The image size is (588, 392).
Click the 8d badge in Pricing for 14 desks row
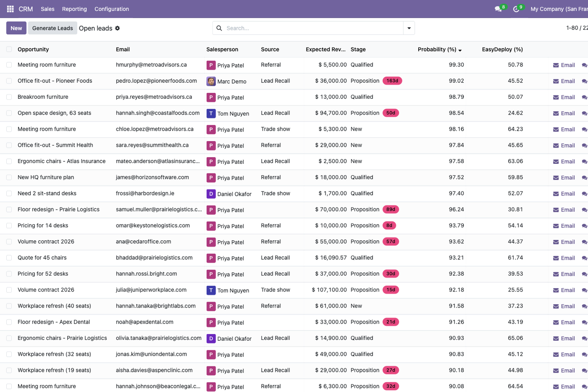tap(389, 226)
